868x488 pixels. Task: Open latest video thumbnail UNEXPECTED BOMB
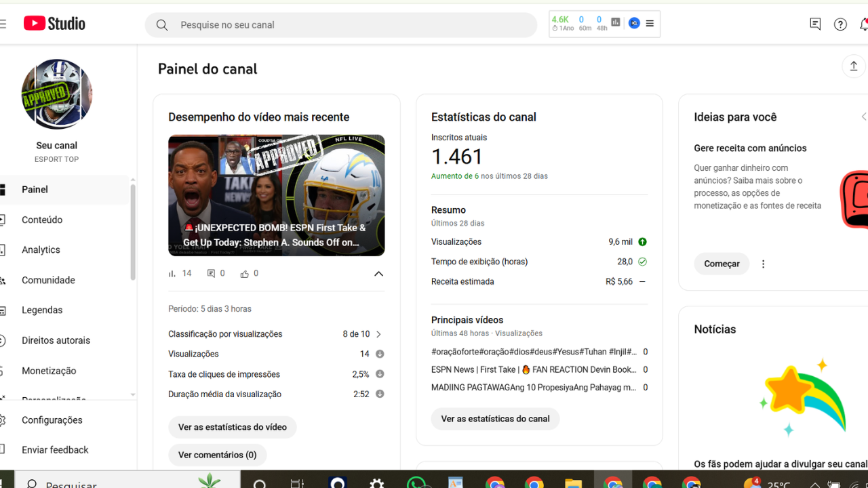pyautogui.click(x=277, y=195)
